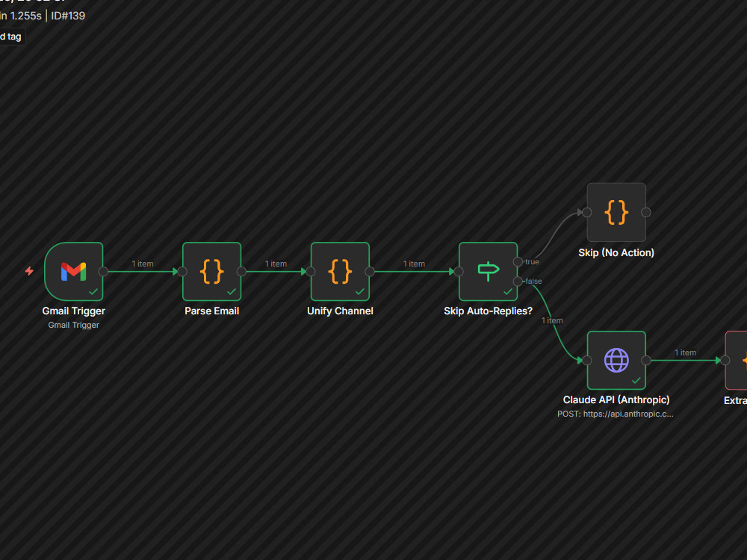Click the Unify Channel output connector
The height and width of the screenshot is (560, 747).
tap(370, 272)
